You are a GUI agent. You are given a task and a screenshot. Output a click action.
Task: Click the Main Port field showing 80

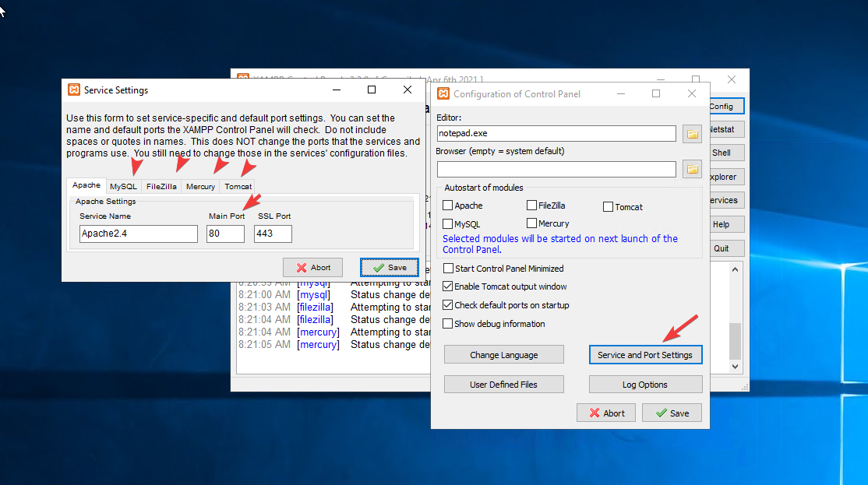(225, 234)
